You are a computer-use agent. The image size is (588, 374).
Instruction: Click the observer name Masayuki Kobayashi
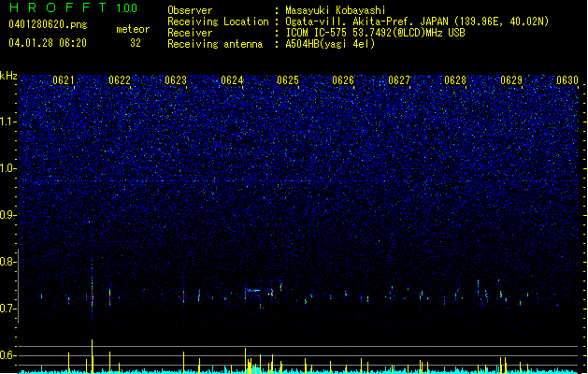coord(335,10)
